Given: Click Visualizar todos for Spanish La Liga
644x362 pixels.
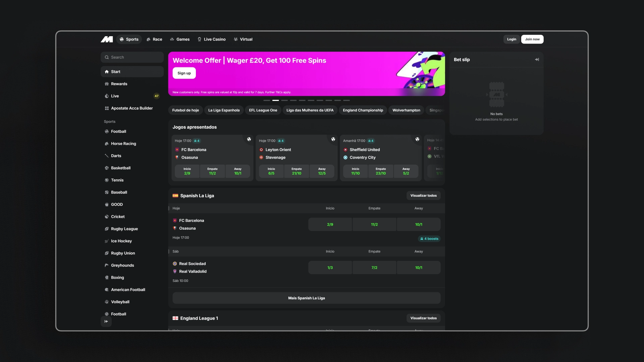Looking at the screenshot, I should [423, 196].
